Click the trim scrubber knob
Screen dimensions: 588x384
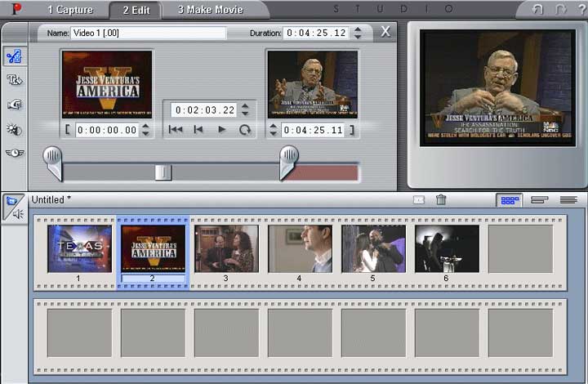pyautogui.click(x=163, y=172)
